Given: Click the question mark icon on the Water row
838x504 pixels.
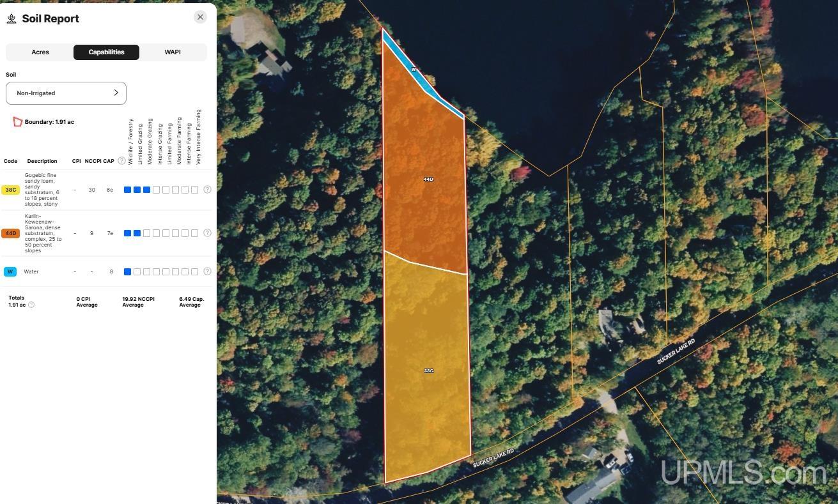Looking at the screenshot, I should 207,271.
